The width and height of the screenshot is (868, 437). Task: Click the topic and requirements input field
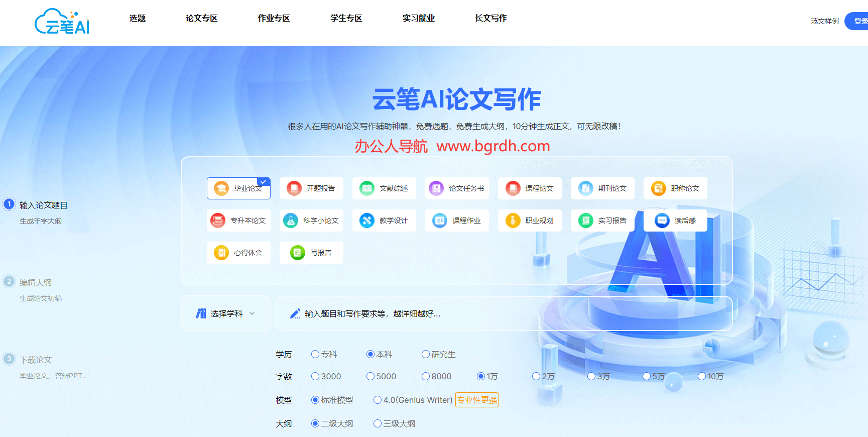502,313
